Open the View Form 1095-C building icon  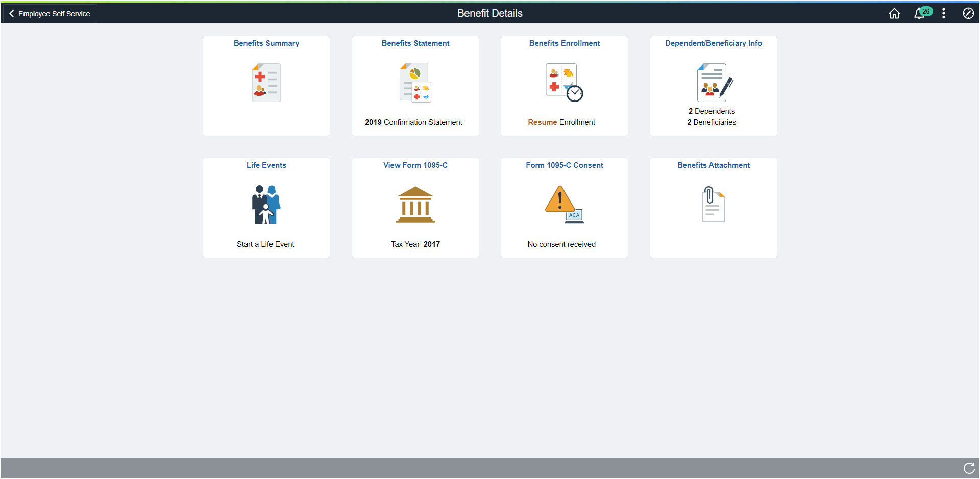[415, 205]
